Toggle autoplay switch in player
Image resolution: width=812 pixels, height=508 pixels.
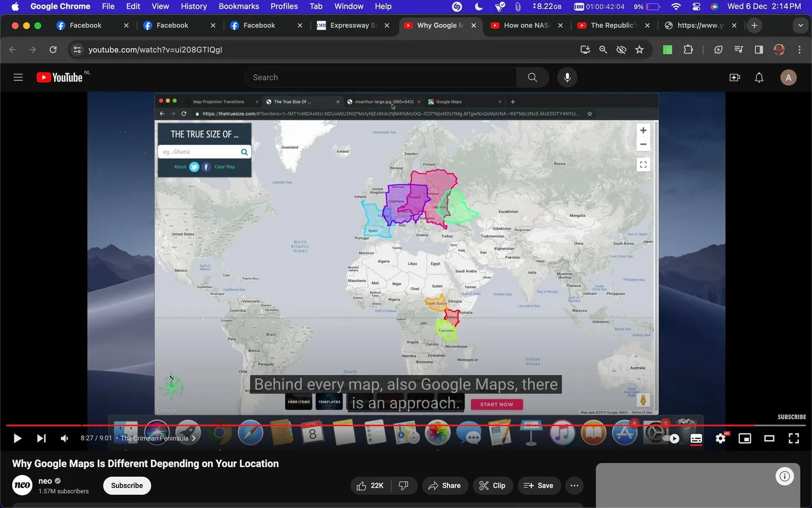pos(671,438)
